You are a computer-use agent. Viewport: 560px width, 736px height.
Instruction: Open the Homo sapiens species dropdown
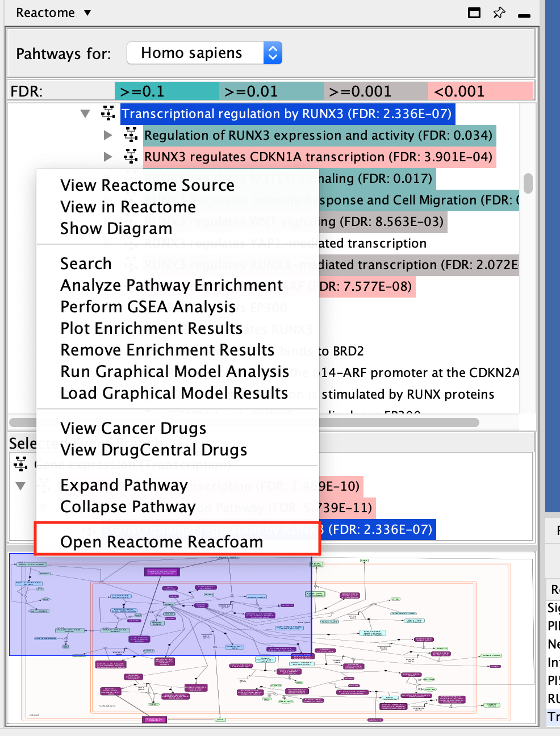(273, 53)
